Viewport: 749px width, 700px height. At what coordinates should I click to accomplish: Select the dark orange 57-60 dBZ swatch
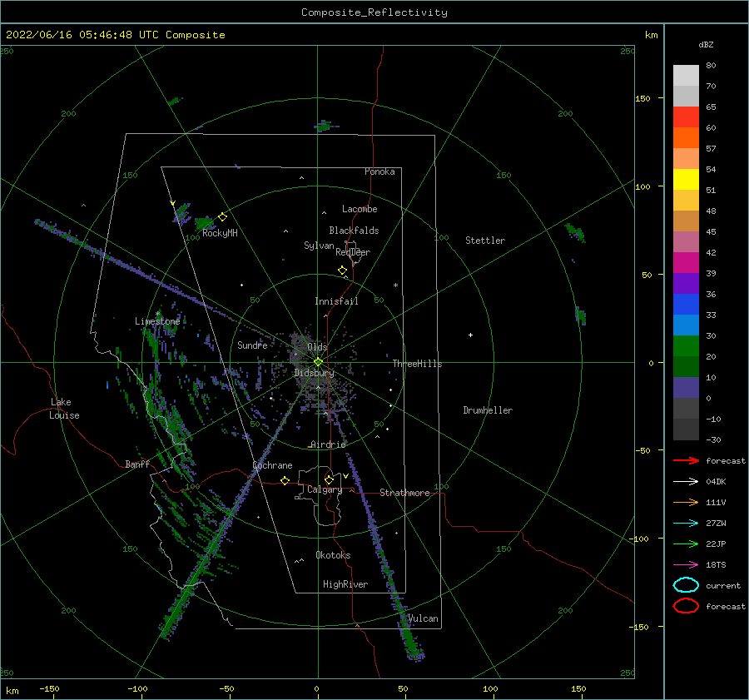click(x=686, y=138)
